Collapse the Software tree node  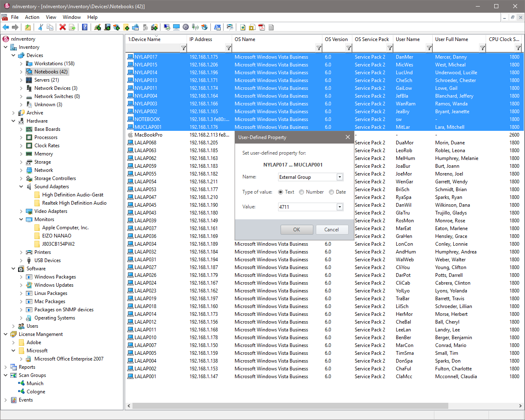[14, 269]
